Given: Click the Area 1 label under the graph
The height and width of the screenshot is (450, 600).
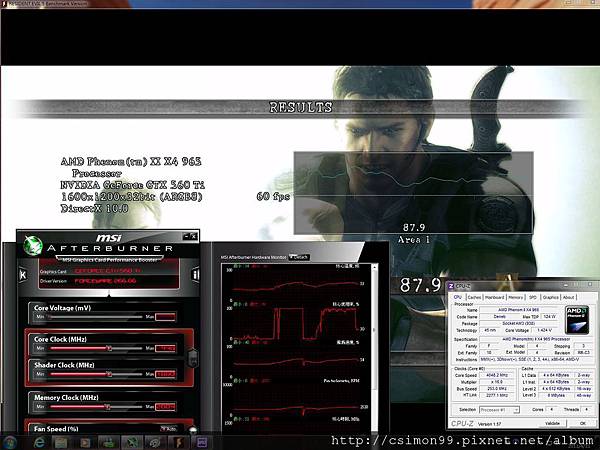Looking at the screenshot, I should (414, 240).
